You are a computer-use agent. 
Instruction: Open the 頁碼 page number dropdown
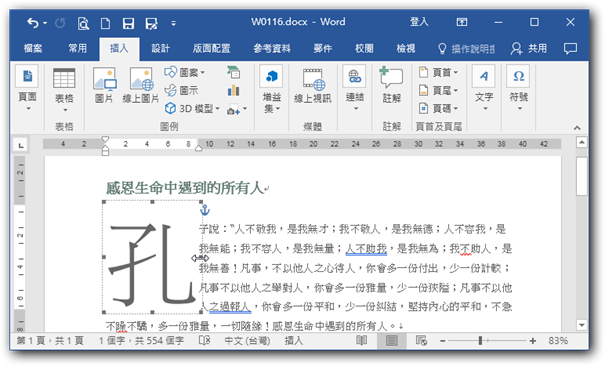click(438, 108)
